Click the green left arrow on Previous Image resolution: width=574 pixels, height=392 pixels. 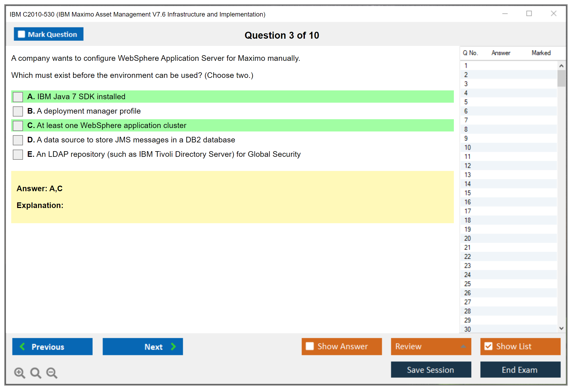point(22,346)
